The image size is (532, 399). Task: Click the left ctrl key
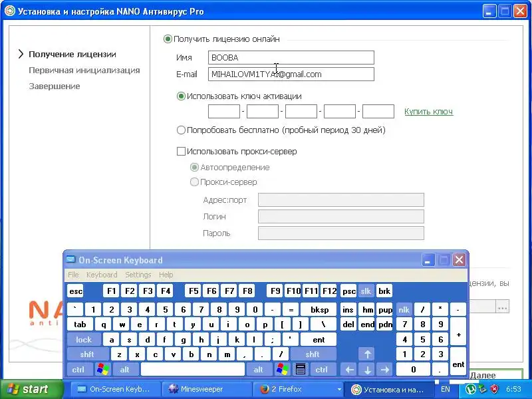(x=79, y=370)
